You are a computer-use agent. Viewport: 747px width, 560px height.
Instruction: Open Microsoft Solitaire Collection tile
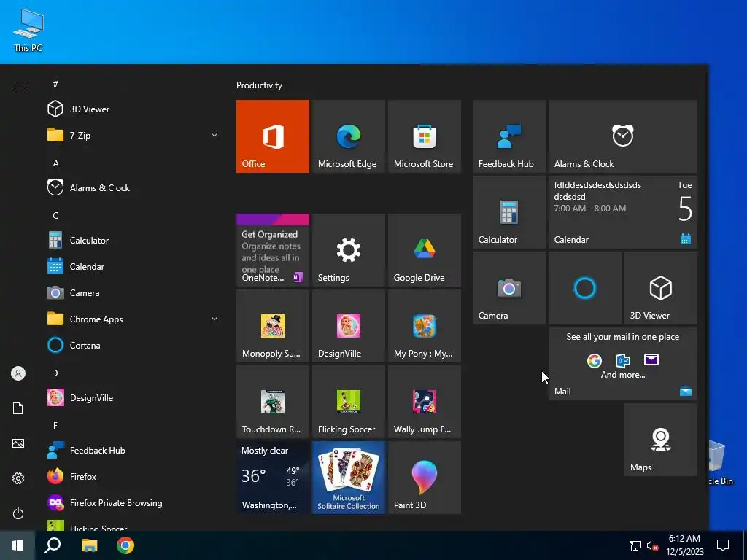click(348, 478)
